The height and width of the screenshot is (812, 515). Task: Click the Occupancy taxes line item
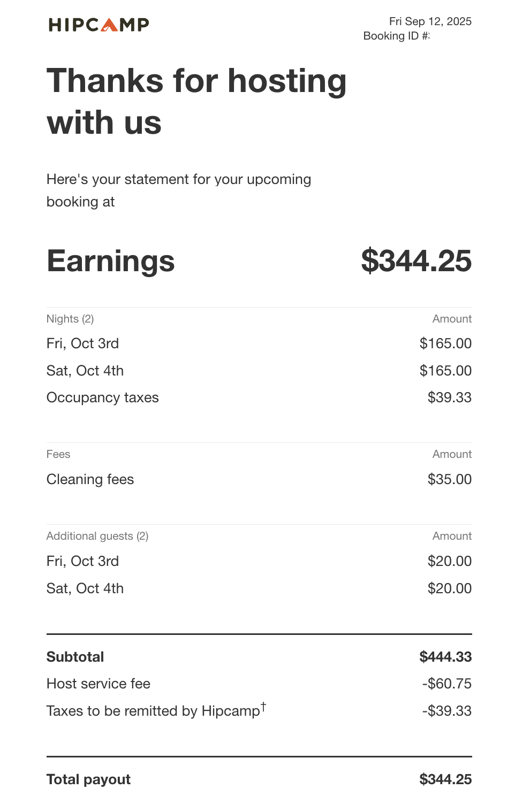pos(102,397)
